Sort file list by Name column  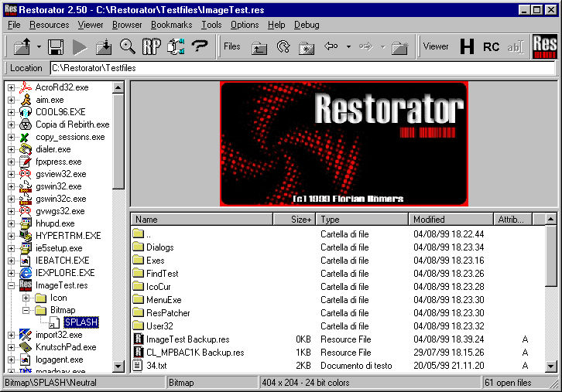coord(201,220)
